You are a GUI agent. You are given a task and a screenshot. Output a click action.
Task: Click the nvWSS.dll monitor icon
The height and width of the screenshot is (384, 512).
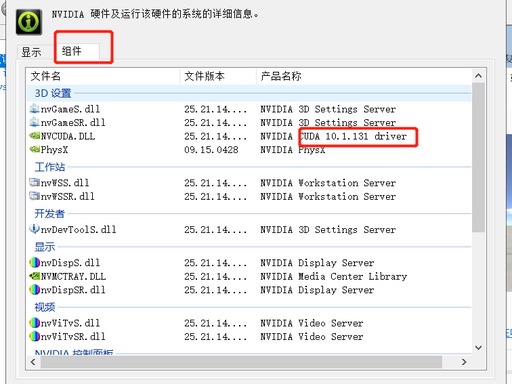click(34, 182)
